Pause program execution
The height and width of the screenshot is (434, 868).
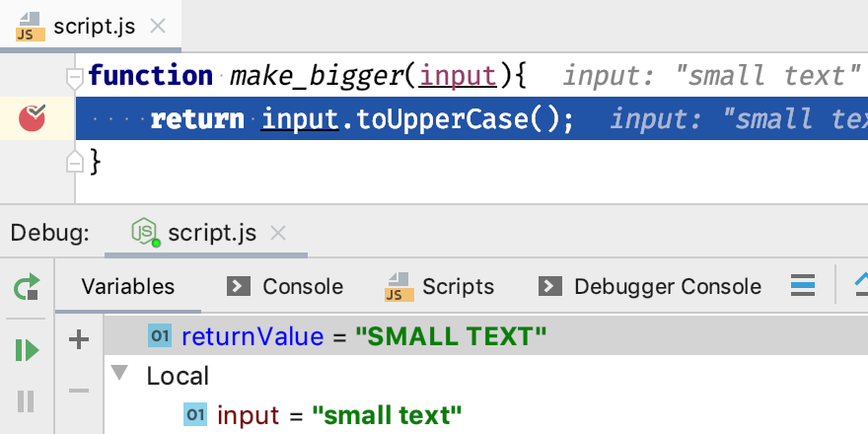point(26,400)
